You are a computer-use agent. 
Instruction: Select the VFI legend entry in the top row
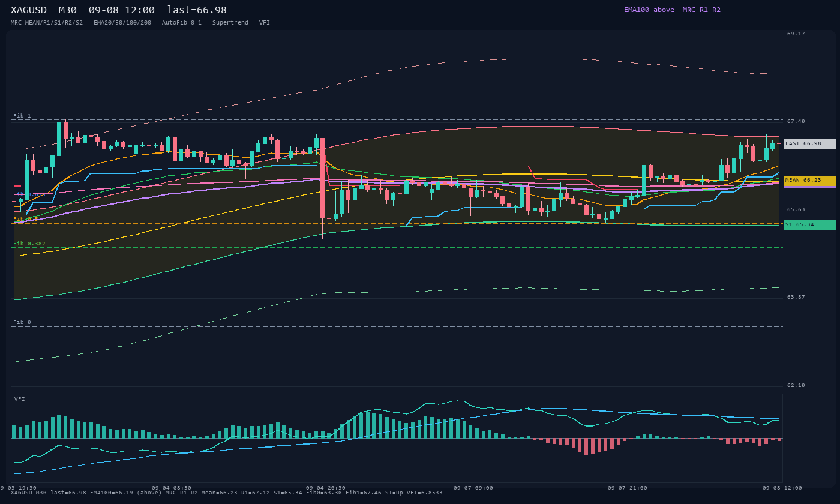[x=265, y=22]
